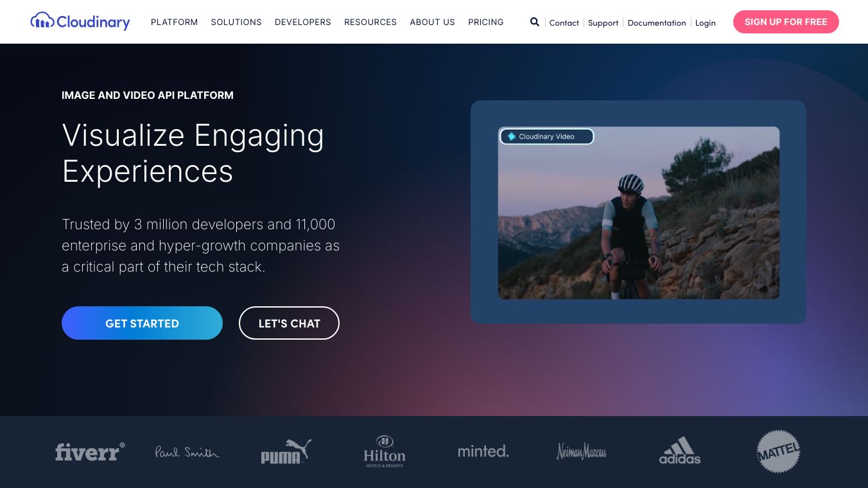Viewport: 868px width, 488px height.
Task: Click the Paul Smith customer logo
Action: [x=187, y=452]
